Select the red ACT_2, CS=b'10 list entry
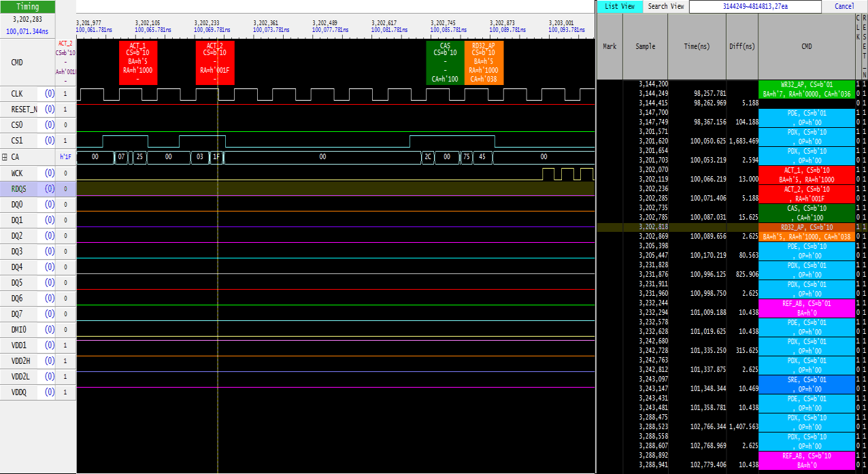 806,194
